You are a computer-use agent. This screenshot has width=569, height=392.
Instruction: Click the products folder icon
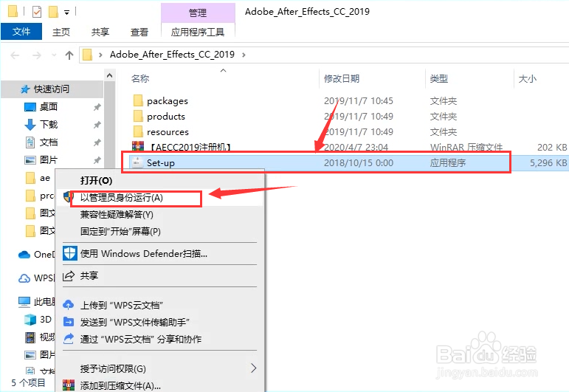tap(138, 116)
